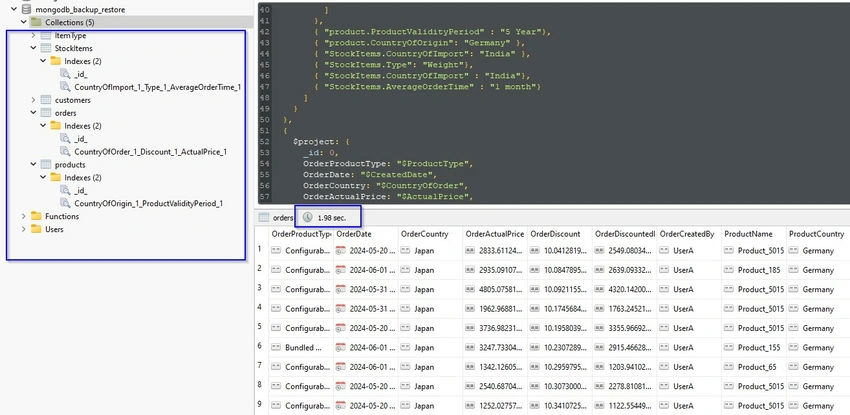Click the clock icon beside 1.98 sec.

[307, 217]
